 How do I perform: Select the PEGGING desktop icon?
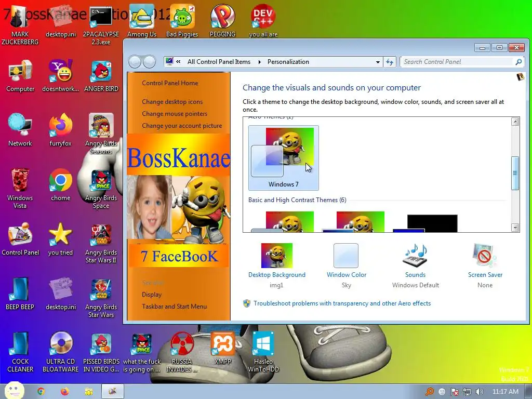coord(222,21)
